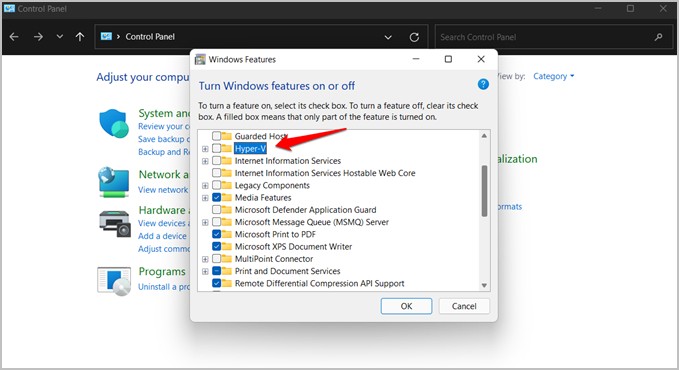Image resolution: width=679 pixels, height=370 pixels.
Task: Click the Network and Internet globe icon
Action: (x=113, y=182)
